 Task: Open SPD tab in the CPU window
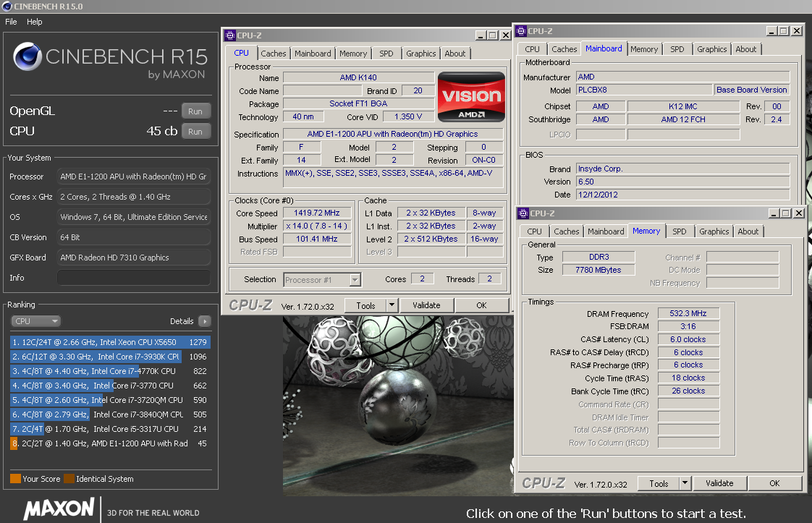tap(386, 54)
